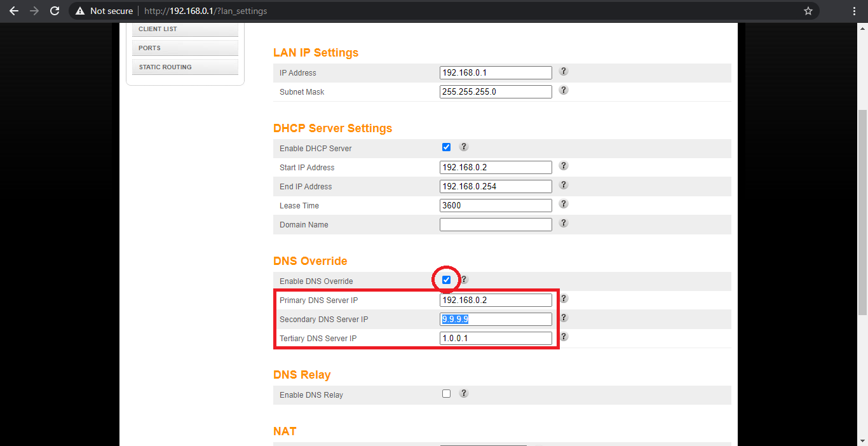Click the page vertical scrollbar
The height and width of the screenshot is (446, 868).
click(862, 212)
